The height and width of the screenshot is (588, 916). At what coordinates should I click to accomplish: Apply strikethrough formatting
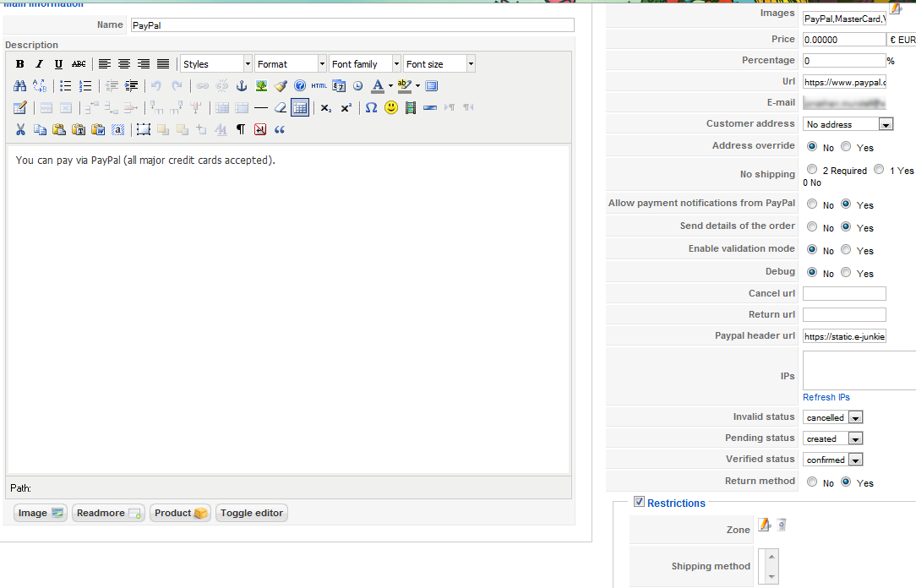[79, 64]
